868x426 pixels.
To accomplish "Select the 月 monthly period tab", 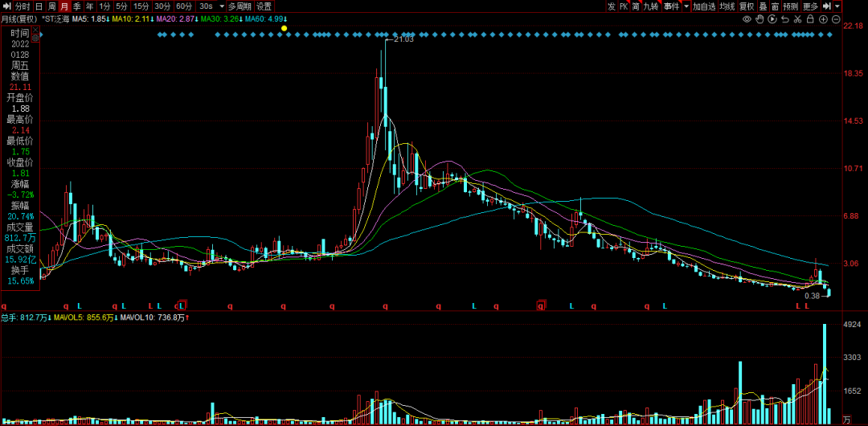I will coord(64,6).
